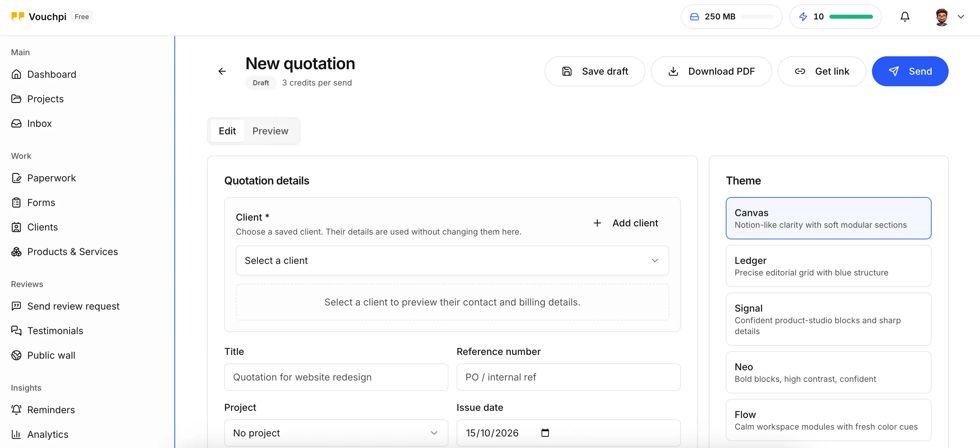Click the Draft status badge

pos(261,83)
